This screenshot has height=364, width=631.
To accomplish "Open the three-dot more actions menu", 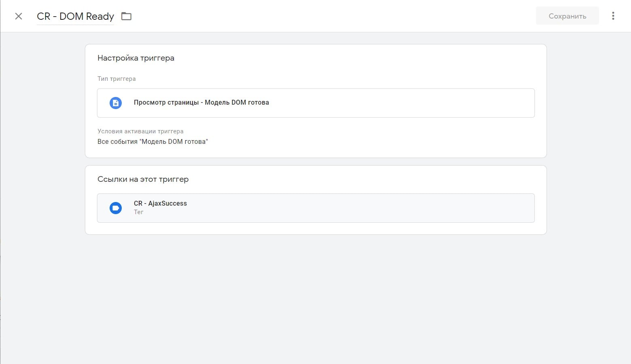I will (x=613, y=16).
